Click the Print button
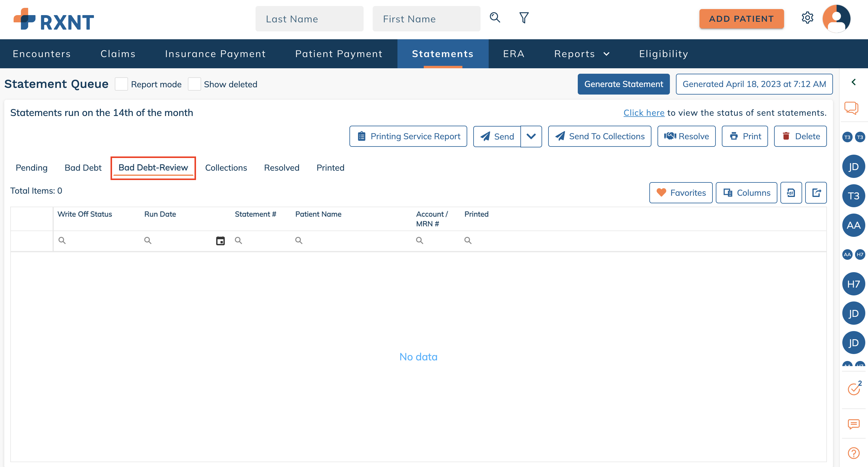This screenshot has width=868, height=467. click(745, 137)
